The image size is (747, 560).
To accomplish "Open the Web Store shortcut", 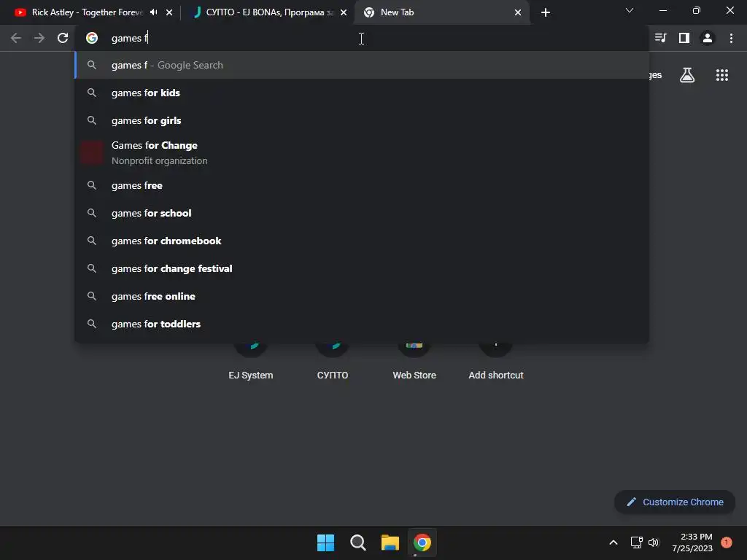I will 414,362.
